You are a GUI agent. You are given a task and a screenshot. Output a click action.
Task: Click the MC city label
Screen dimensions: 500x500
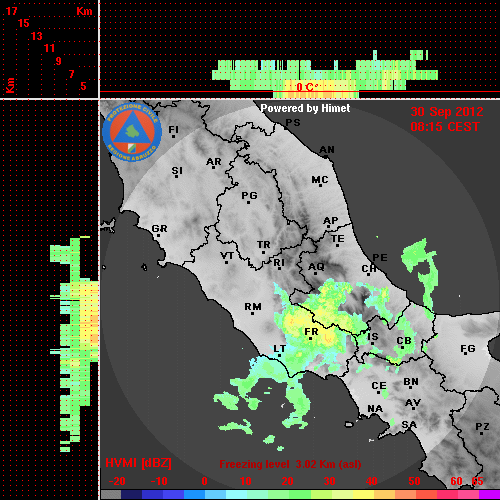point(320,180)
